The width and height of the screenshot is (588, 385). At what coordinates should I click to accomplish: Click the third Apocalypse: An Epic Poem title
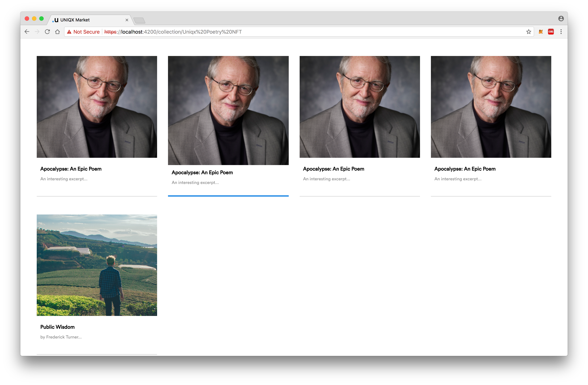coord(333,169)
